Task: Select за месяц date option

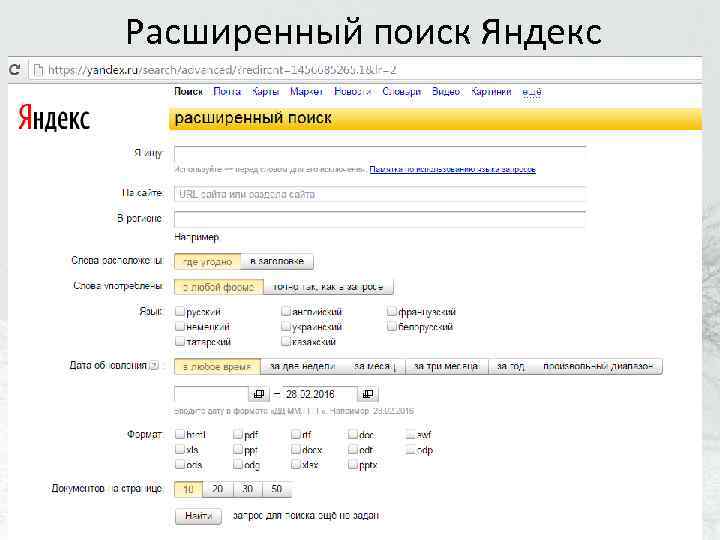Action: [x=375, y=366]
